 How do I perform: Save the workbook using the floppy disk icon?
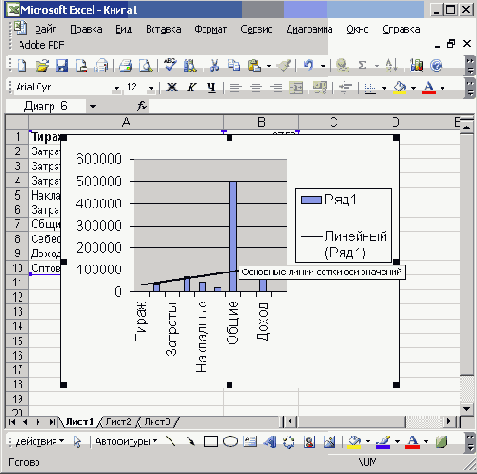pos(62,65)
